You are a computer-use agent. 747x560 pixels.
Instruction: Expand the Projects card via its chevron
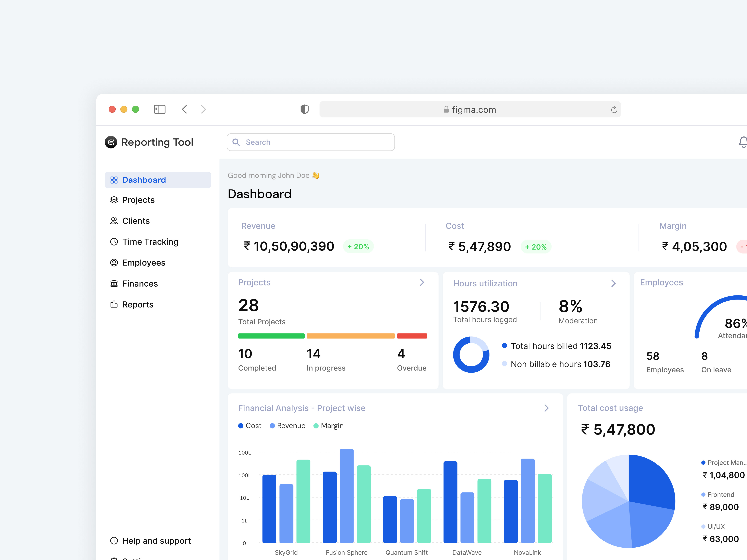pos(422,282)
